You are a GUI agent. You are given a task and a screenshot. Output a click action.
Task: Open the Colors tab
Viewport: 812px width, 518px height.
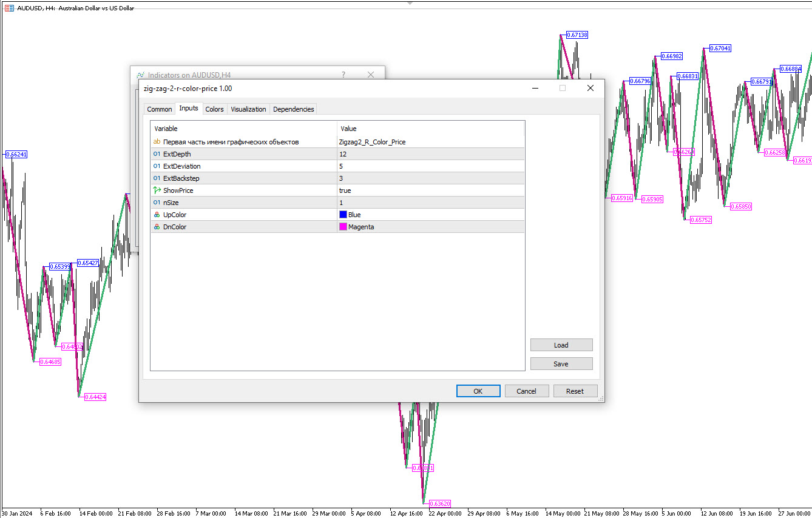pos(214,109)
